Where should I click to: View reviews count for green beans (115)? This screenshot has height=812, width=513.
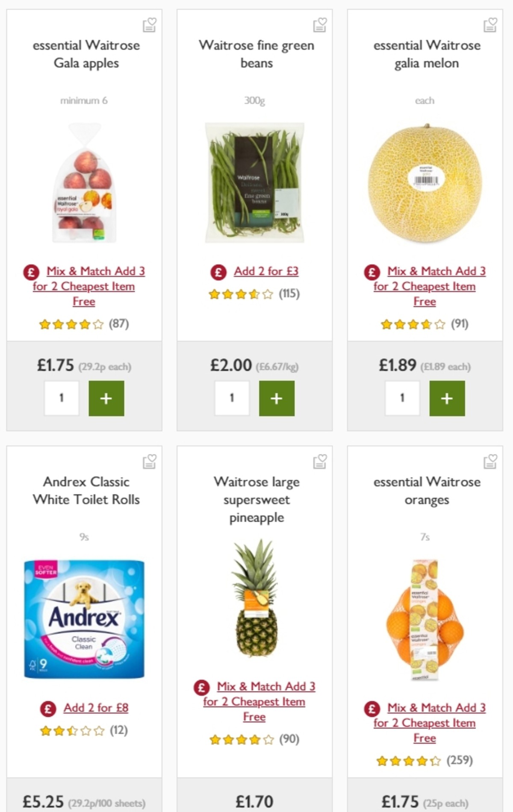click(290, 294)
